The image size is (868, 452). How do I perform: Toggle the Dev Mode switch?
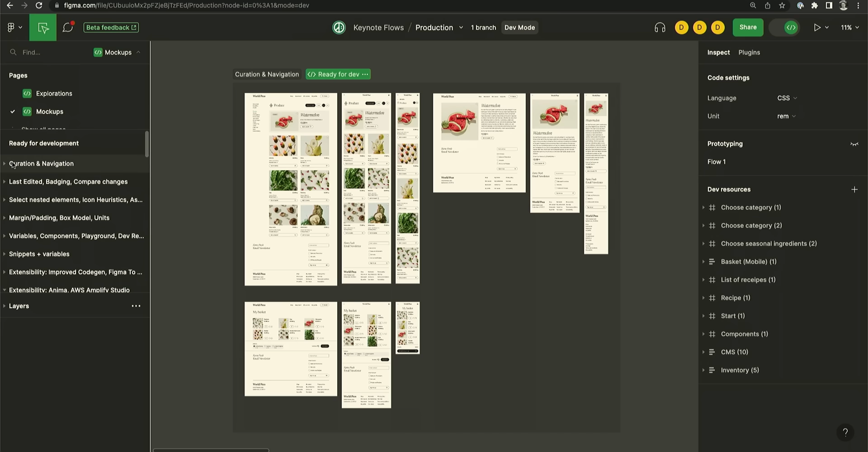pyautogui.click(x=785, y=27)
